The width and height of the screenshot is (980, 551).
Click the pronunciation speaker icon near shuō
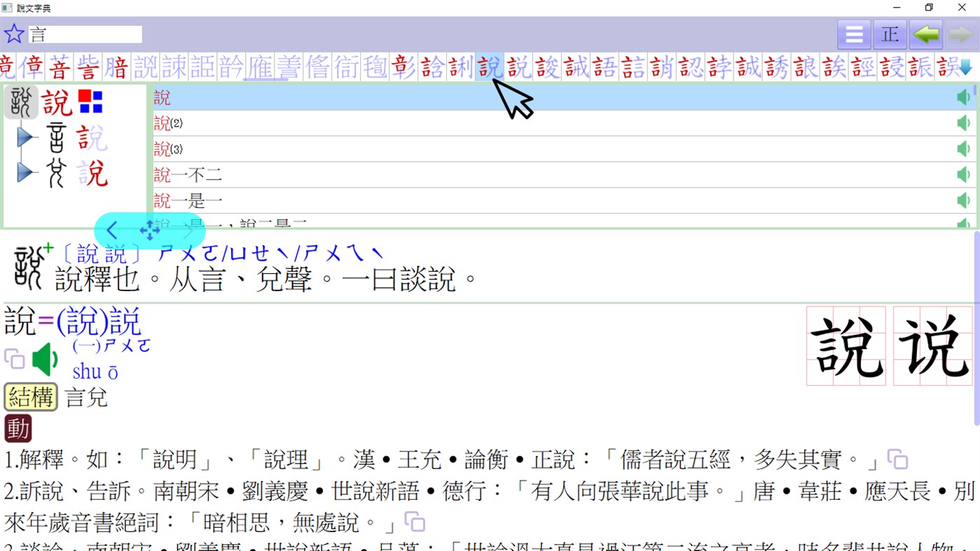(x=44, y=358)
